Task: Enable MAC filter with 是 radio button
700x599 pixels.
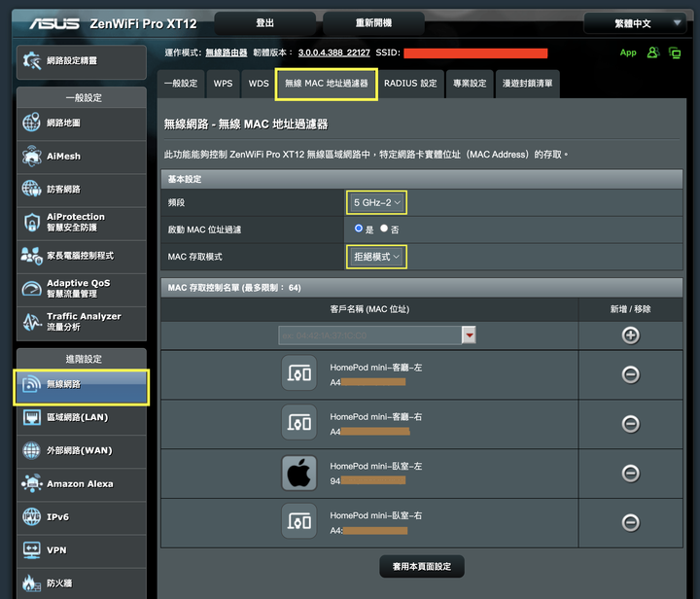Action: click(359, 229)
